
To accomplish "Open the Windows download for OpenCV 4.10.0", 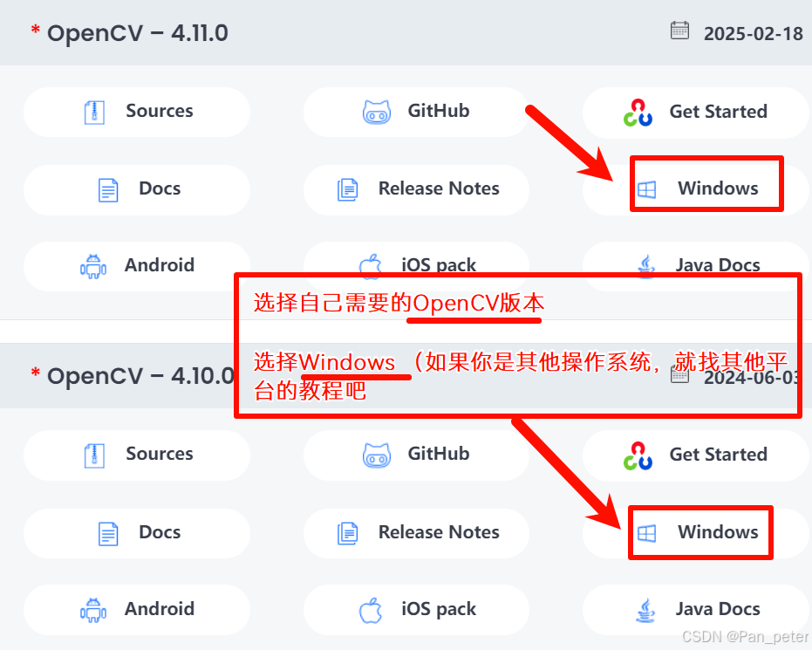I will 697,533.
